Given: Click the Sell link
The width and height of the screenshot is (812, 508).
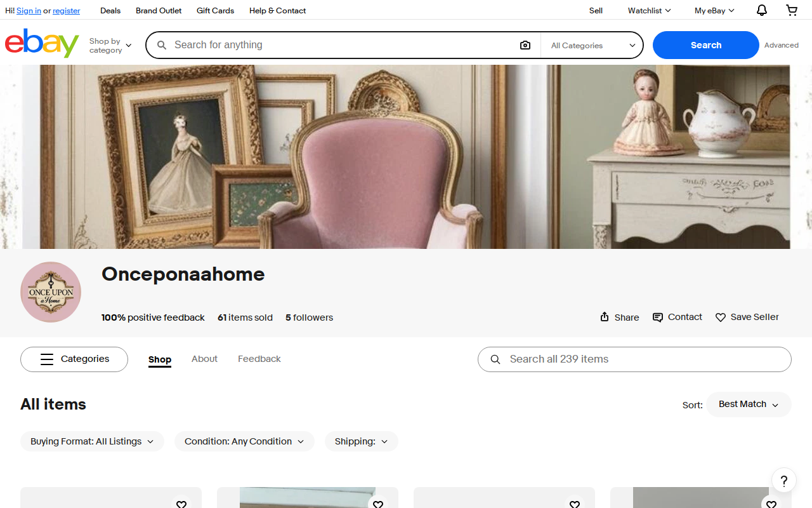Looking at the screenshot, I should click(596, 10).
